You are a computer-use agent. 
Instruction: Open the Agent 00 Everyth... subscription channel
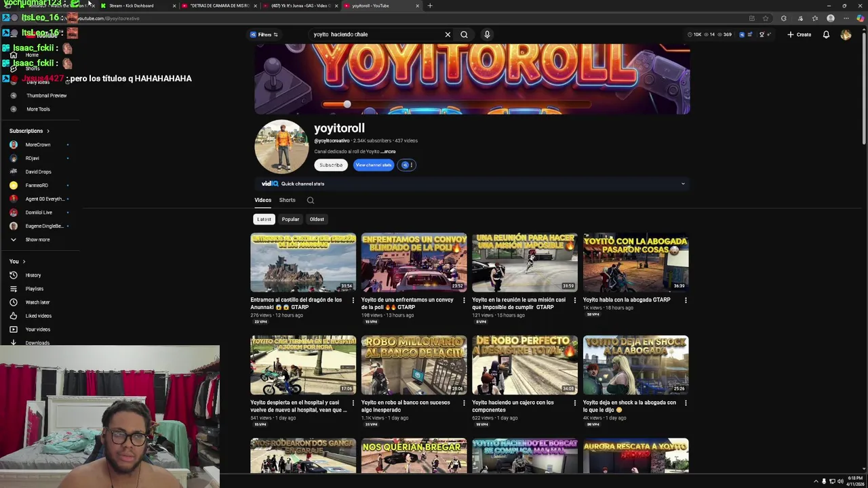44,199
